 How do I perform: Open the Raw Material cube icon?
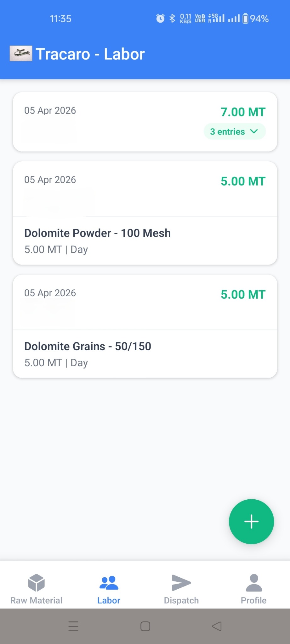coord(36,582)
